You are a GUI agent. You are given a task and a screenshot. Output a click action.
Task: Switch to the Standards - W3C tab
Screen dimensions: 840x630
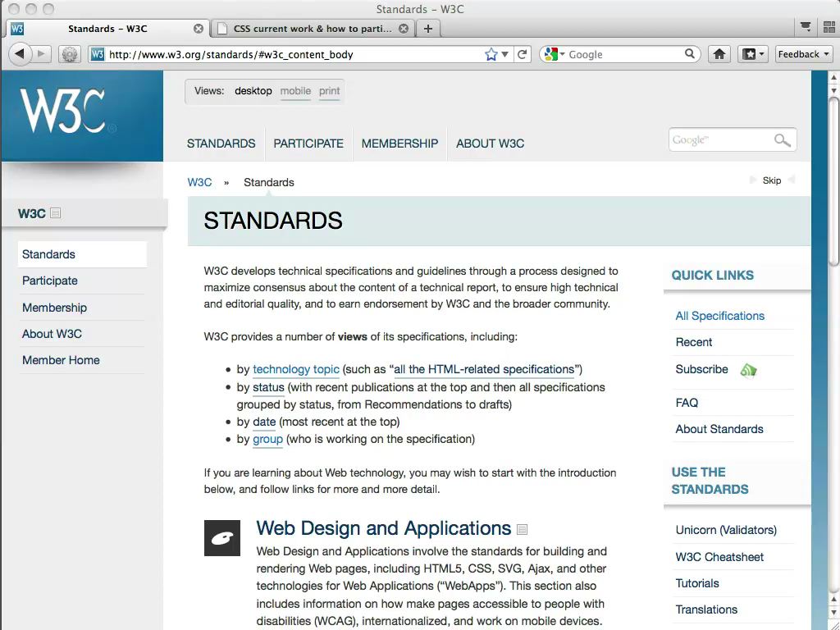[107, 29]
